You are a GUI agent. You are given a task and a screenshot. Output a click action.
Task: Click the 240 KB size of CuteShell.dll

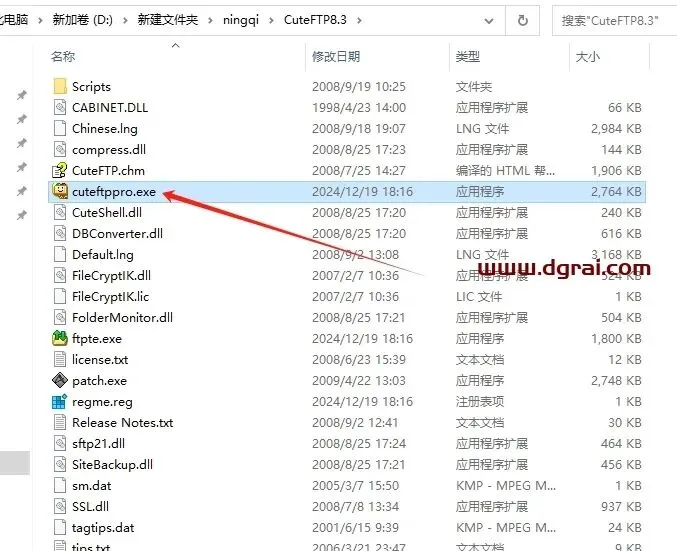pos(621,212)
